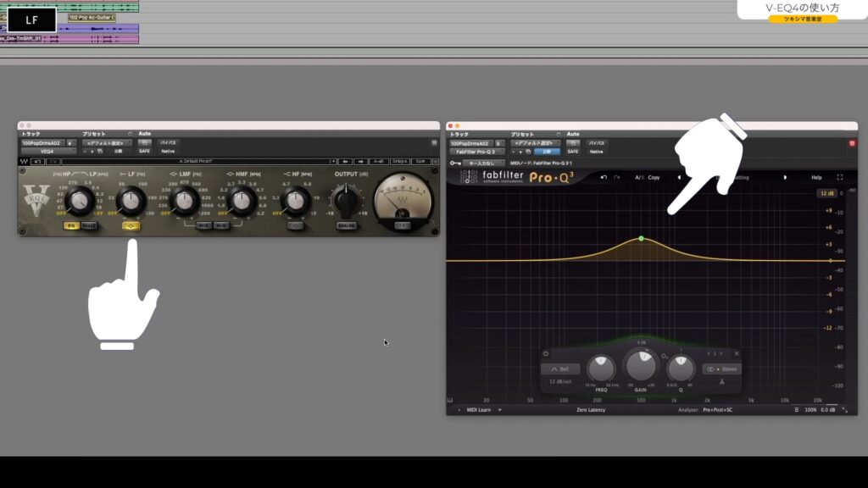Toggle the Phase button in VEQ4
The height and width of the screenshot is (488, 868).
click(89, 225)
